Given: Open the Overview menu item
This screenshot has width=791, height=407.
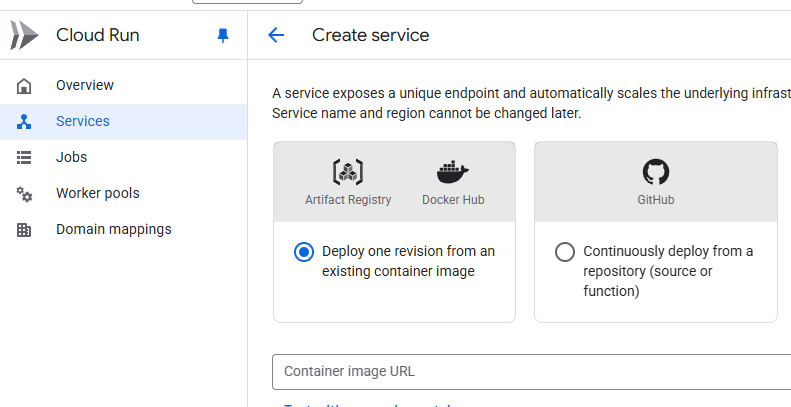Looking at the screenshot, I should point(85,85).
